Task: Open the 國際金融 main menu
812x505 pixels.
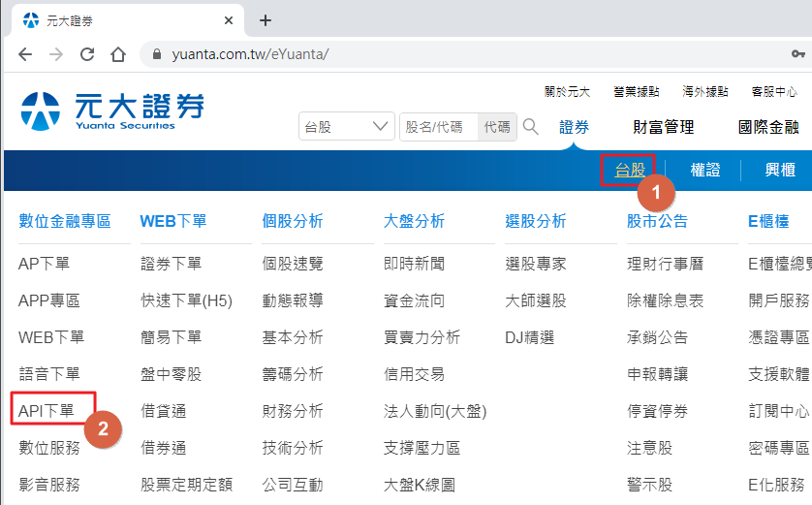Action: pyautogui.click(x=768, y=127)
